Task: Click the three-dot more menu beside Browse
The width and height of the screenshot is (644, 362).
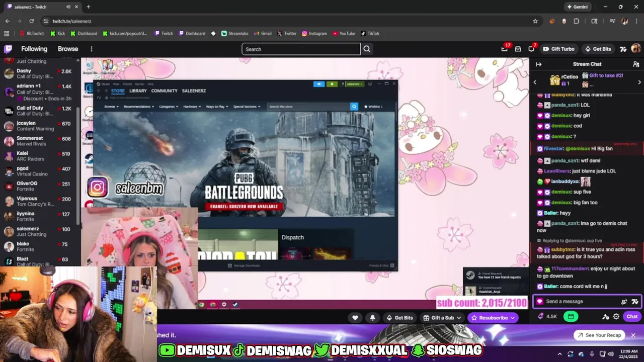Action: point(92,49)
